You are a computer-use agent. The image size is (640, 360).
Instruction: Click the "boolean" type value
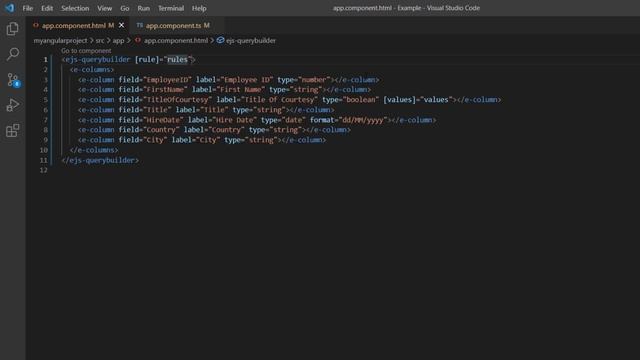point(361,100)
